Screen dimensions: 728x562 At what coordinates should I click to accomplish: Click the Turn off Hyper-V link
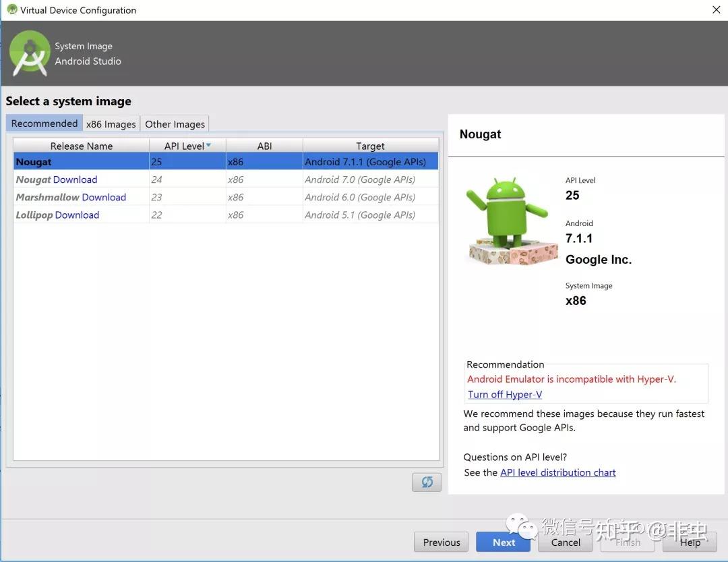(505, 394)
